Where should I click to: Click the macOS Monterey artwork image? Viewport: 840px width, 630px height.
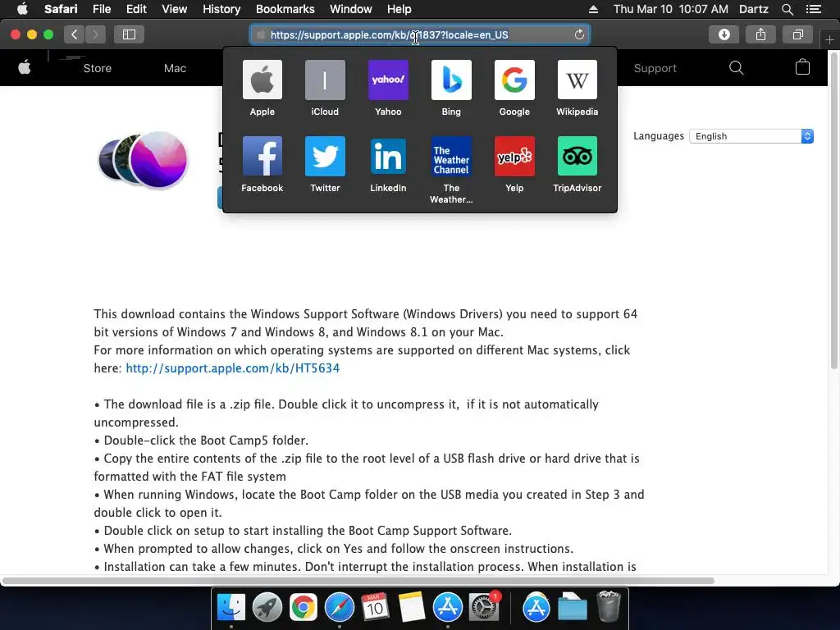pos(144,160)
